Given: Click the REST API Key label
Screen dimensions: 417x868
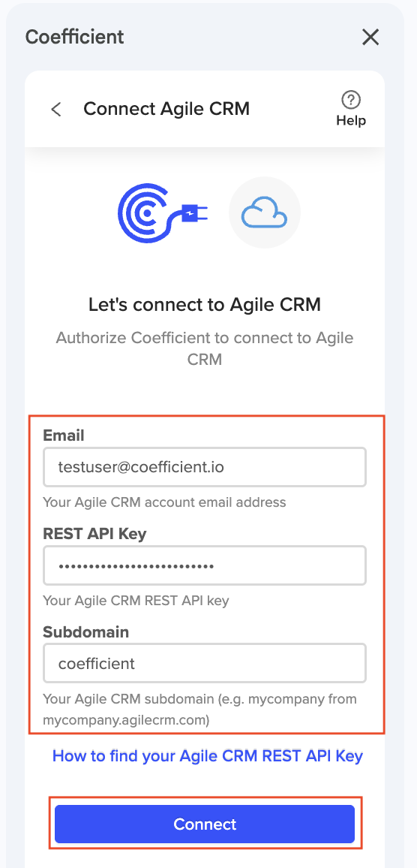Looking at the screenshot, I should click(x=94, y=533).
